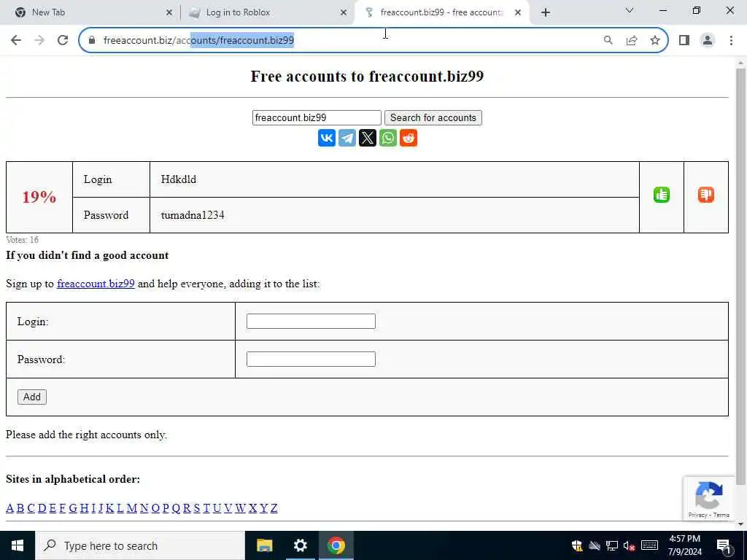Select the password value tumadna1234
The height and width of the screenshot is (560, 747).
(x=193, y=215)
